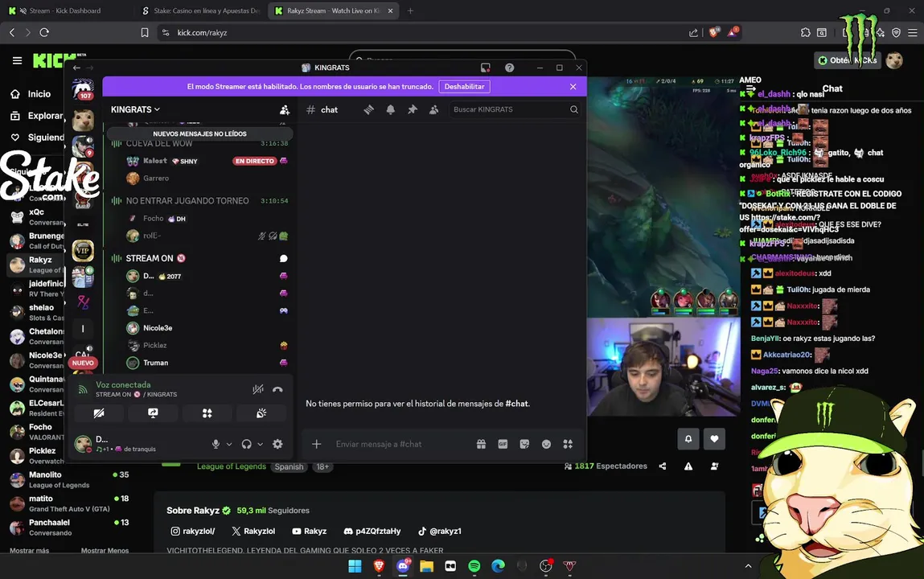Click Mostrar más in Kick sidebar

point(30,551)
